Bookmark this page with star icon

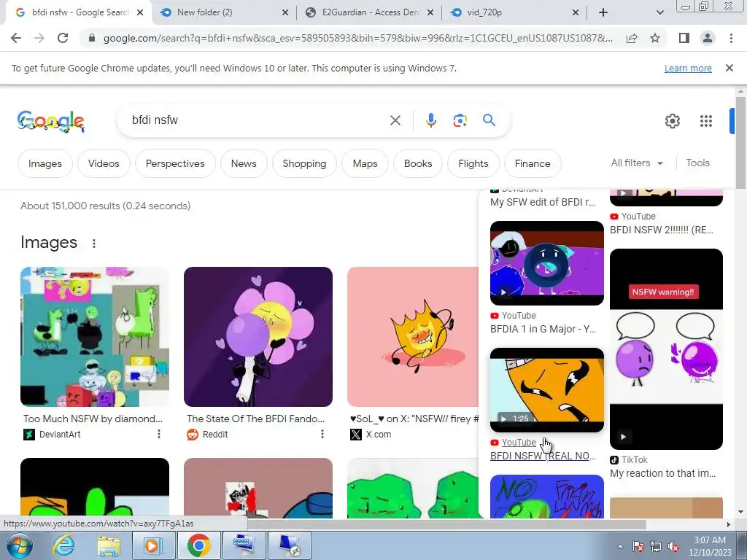[x=655, y=38]
